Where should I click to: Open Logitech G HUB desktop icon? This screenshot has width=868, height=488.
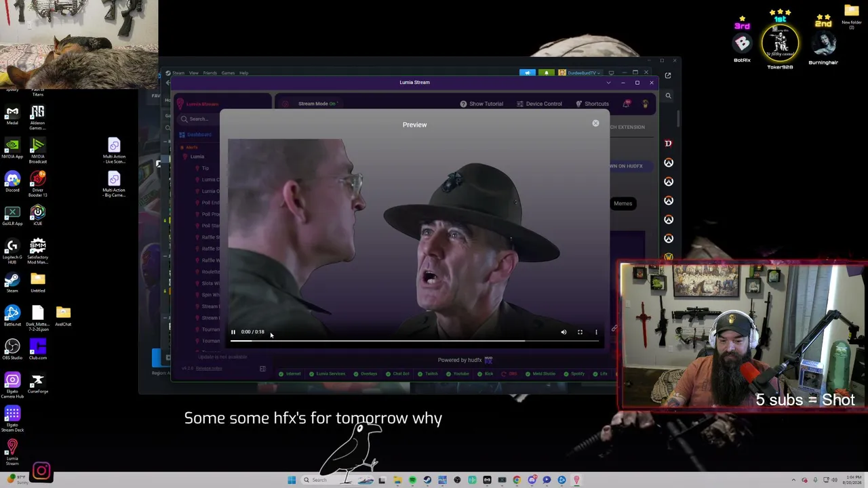(x=12, y=251)
